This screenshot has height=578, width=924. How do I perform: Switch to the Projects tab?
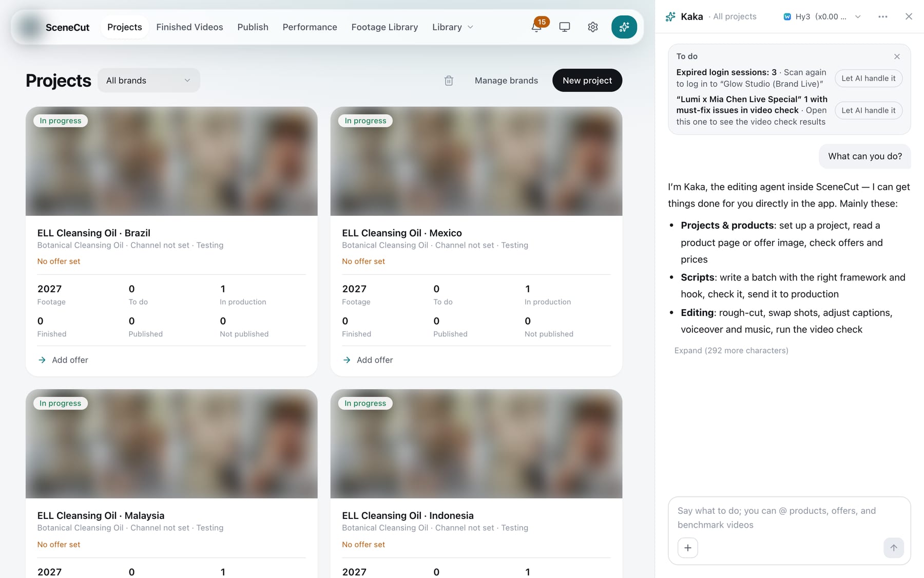point(125,27)
